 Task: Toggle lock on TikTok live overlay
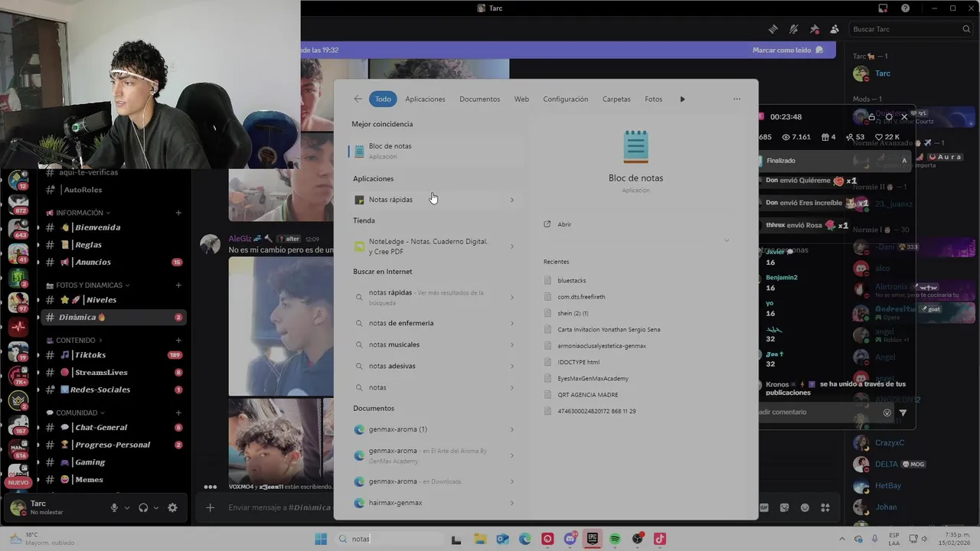871,117
